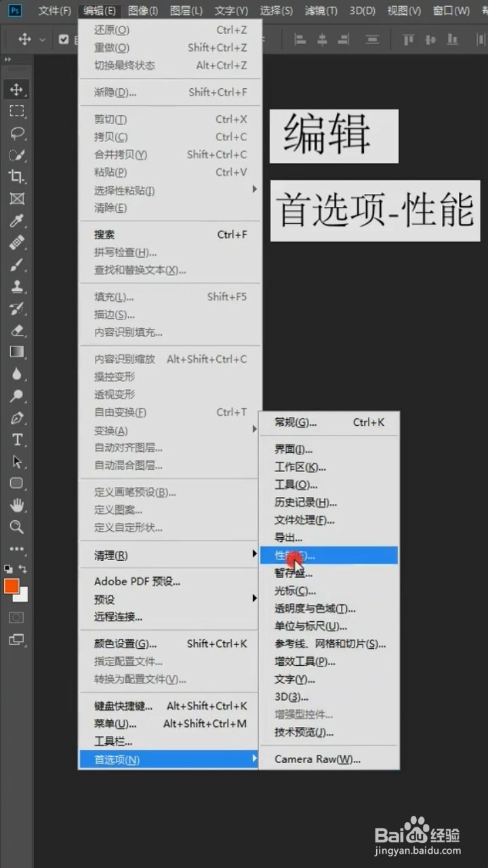Viewport: 488px width, 868px height.
Task: Select the Hand tool
Action: [x=17, y=505]
